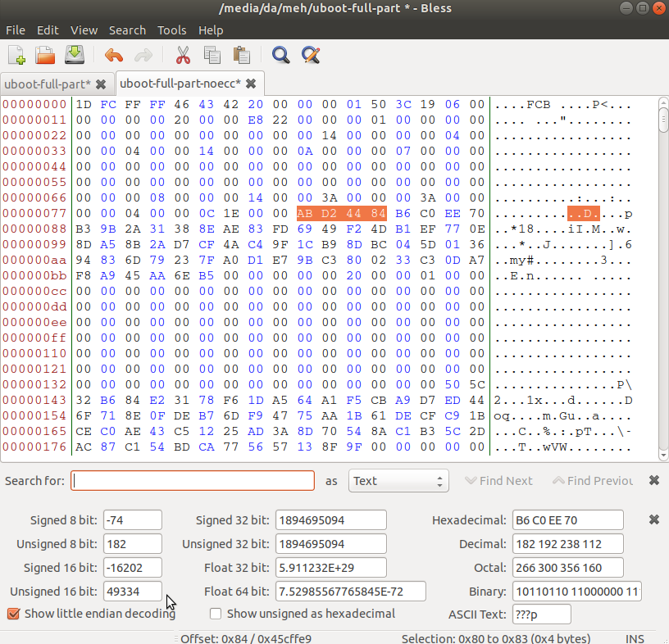The width and height of the screenshot is (669, 644).
Task: Open the Edit menu
Action: coord(48,30)
